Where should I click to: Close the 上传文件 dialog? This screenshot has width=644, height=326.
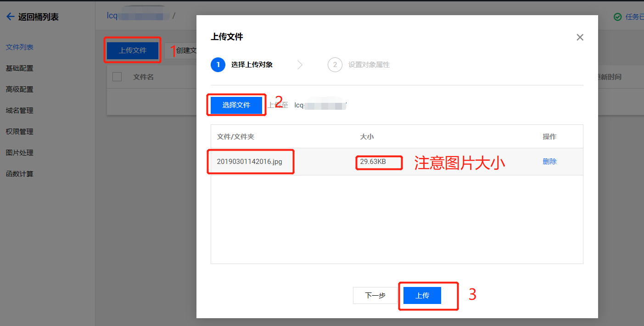pos(580,37)
